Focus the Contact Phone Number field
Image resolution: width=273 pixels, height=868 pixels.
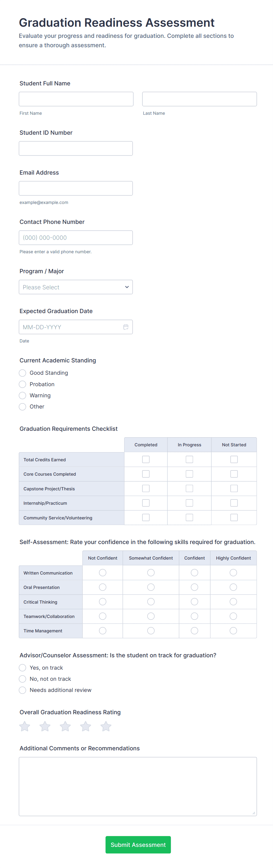click(x=76, y=238)
